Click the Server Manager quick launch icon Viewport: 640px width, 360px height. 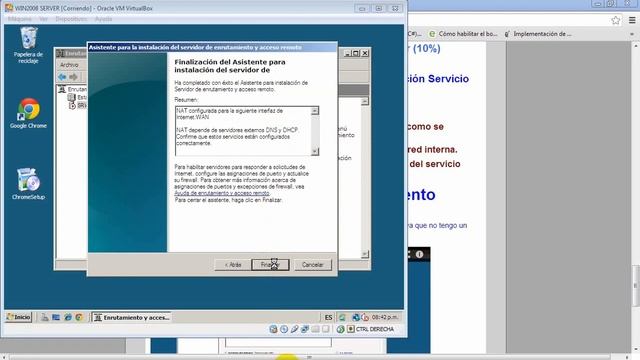[45, 317]
